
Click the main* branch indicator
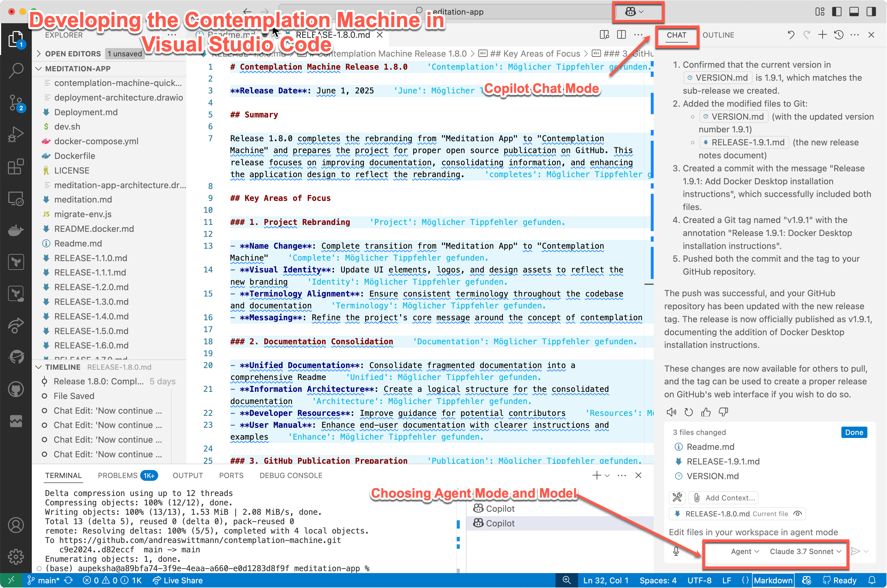[x=43, y=580]
